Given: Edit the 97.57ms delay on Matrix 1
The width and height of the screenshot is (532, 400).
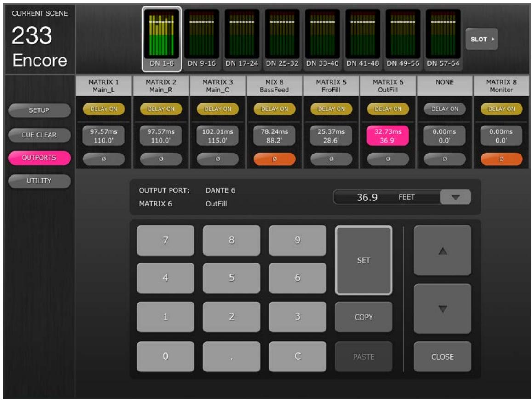Looking at the screenshot, I should point(104,136).
